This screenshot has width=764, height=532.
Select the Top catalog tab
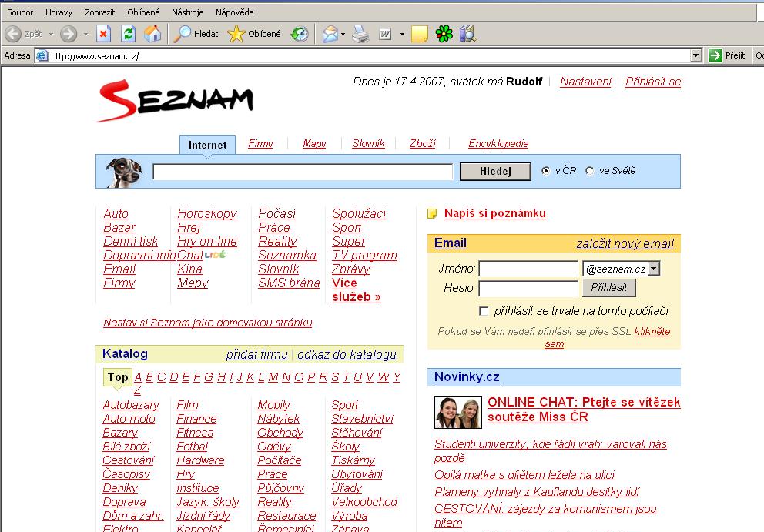point(118,377)
